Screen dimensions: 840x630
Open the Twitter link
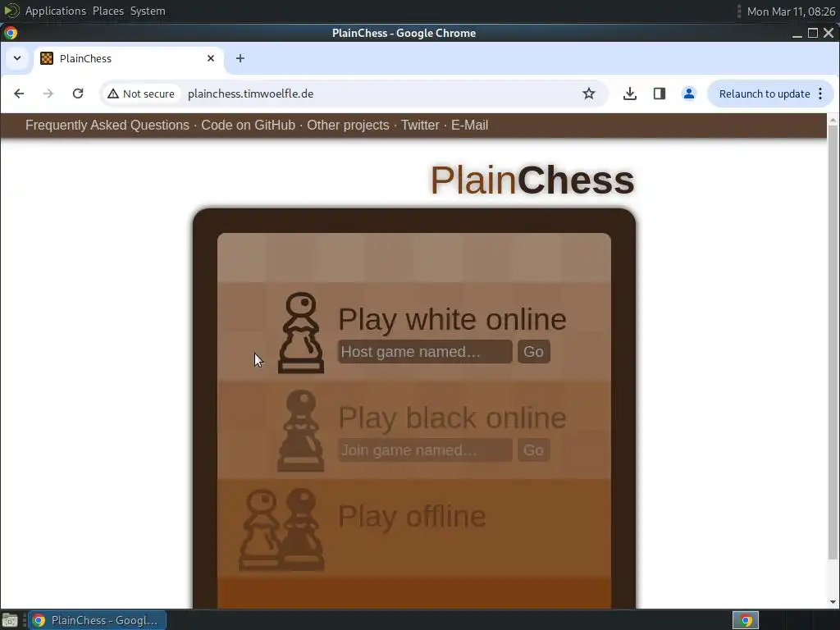420,125
